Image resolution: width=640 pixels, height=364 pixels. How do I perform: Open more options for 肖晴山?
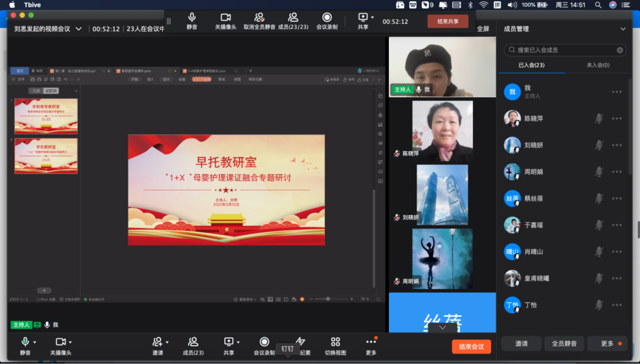(x=617, y=252)
